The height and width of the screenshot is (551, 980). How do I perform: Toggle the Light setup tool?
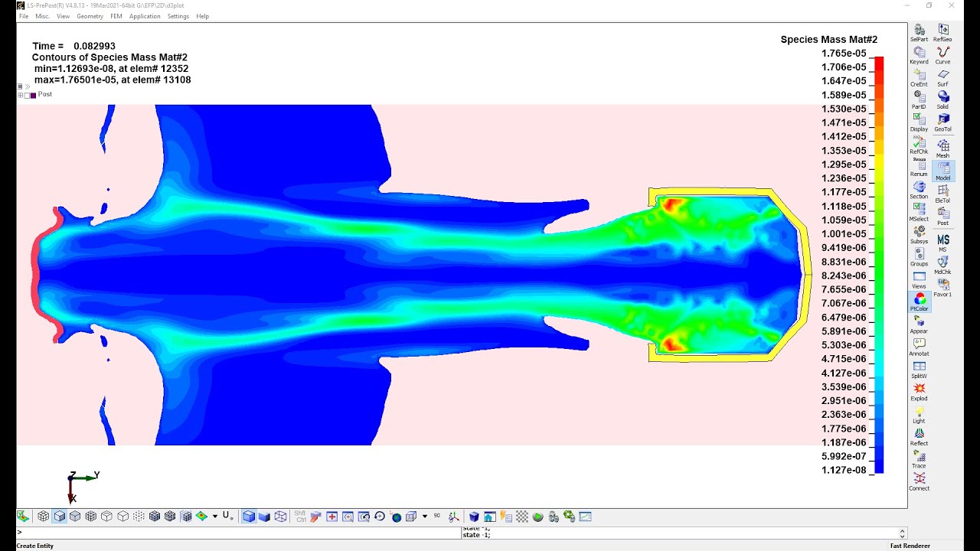click(x=919, y=415)
